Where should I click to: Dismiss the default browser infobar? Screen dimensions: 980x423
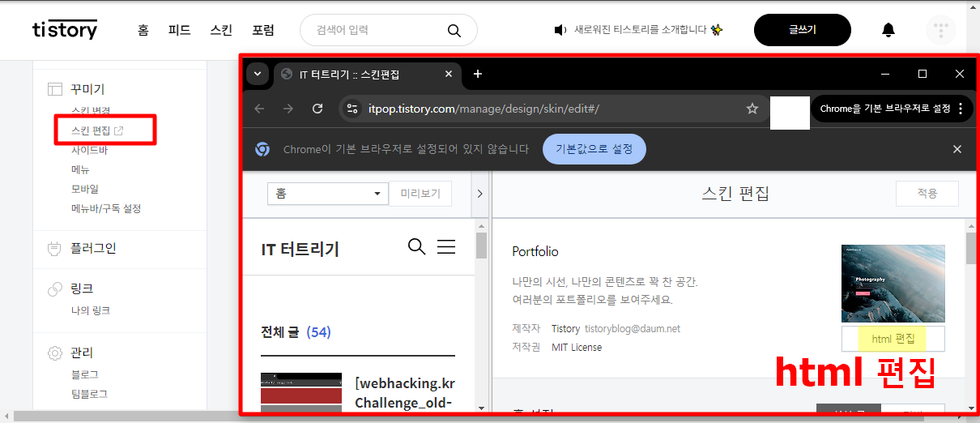957,149
